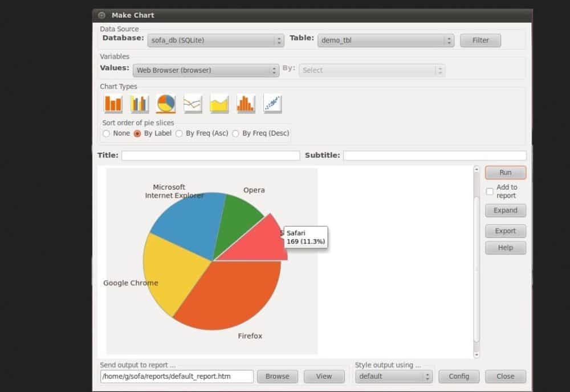
Task: Choose the pie chart type icon
Action: [166, 104]
